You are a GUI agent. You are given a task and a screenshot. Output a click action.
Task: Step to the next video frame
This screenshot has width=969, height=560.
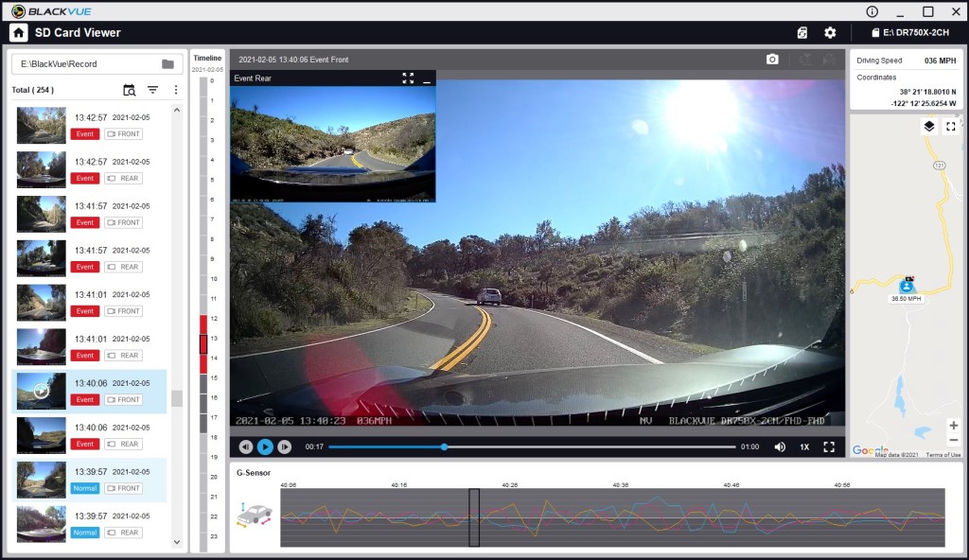pyautogui.click(x=284, y=446)
